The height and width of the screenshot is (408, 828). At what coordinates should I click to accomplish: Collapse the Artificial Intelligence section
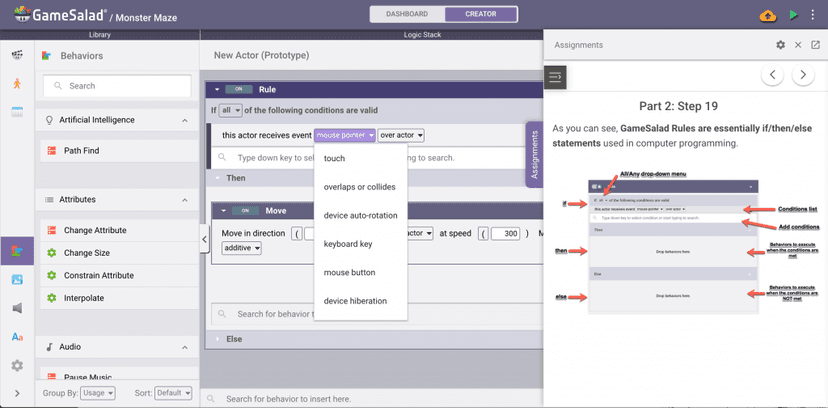[x=185, y=120]
